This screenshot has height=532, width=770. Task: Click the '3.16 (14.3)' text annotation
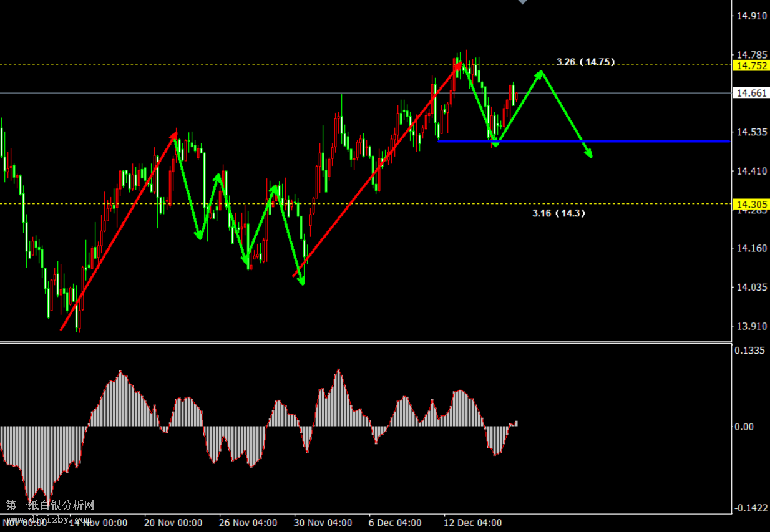click(x=558, y=213)
